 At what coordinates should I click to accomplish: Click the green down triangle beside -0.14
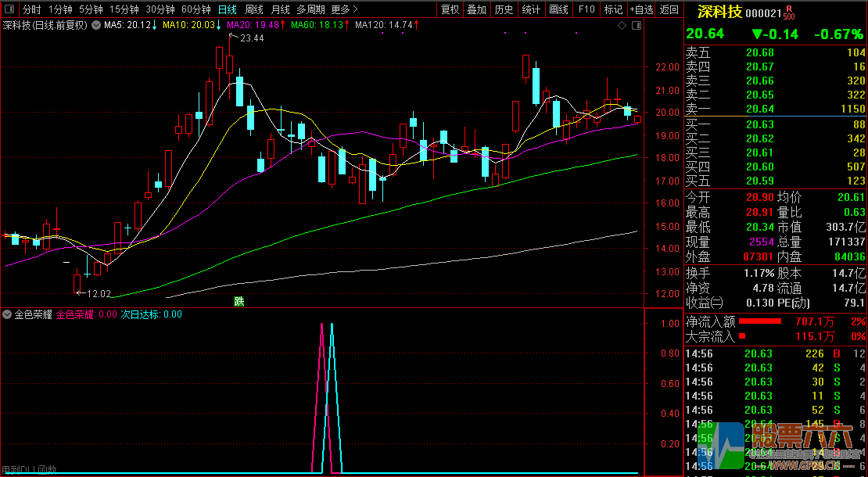click(x=757, y=34)
